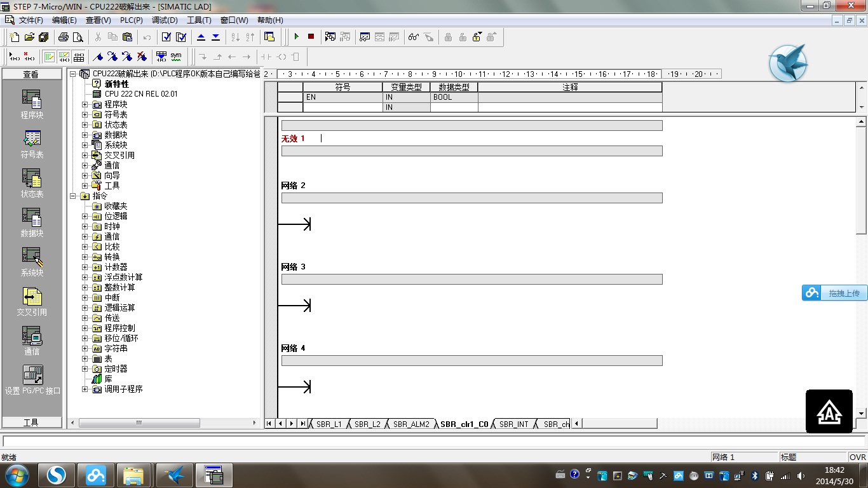The width and height of the screenshot is (868, 488).
Task: Click the 拖拽上传 cloud upload button
Action: 834,293
